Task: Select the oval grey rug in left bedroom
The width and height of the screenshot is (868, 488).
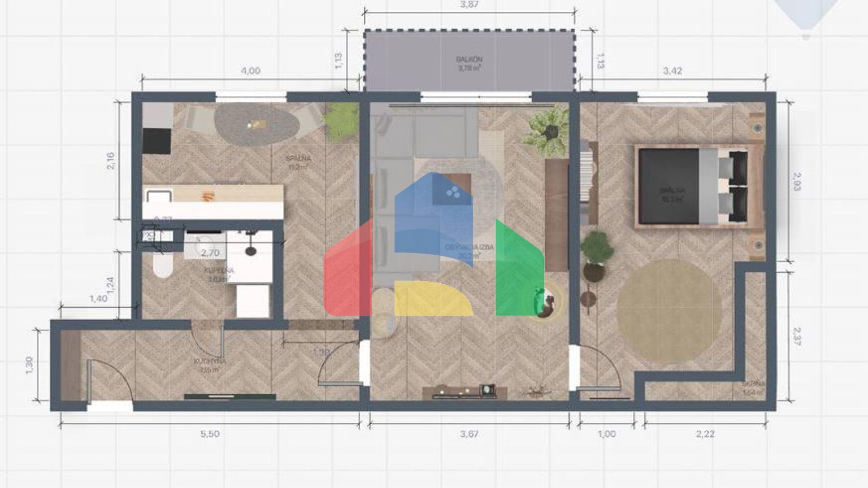Action: pyautogui.click(x=256, y=125)
